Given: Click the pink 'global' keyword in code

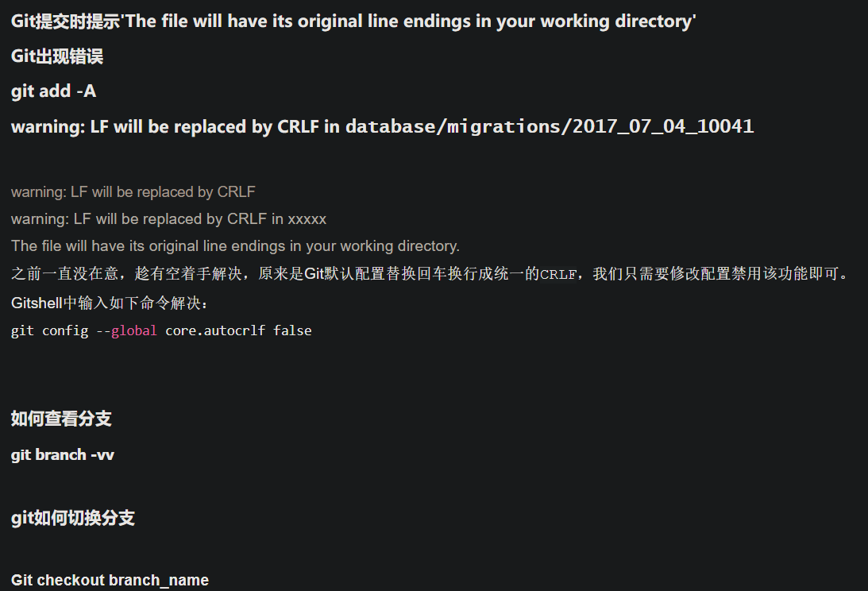Looking at the screenshot, I should point(134,330).
